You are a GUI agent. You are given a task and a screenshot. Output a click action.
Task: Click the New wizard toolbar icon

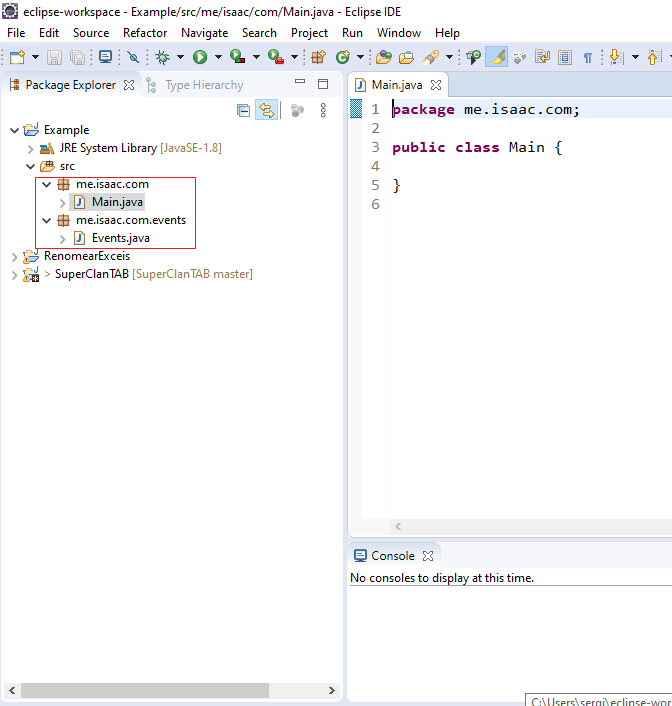(18, 57)
